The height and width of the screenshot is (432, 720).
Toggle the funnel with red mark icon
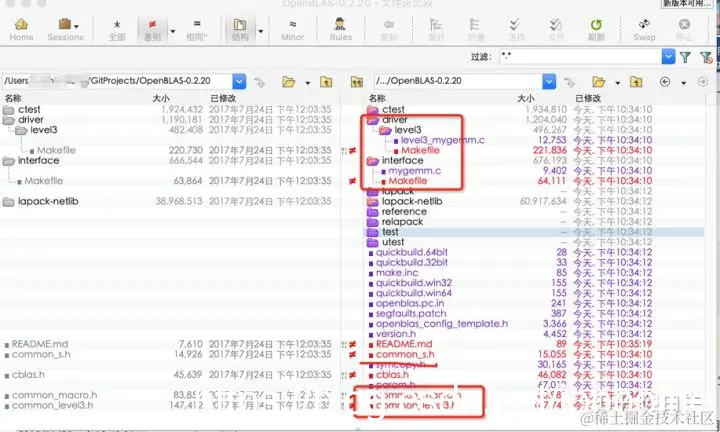706,57
